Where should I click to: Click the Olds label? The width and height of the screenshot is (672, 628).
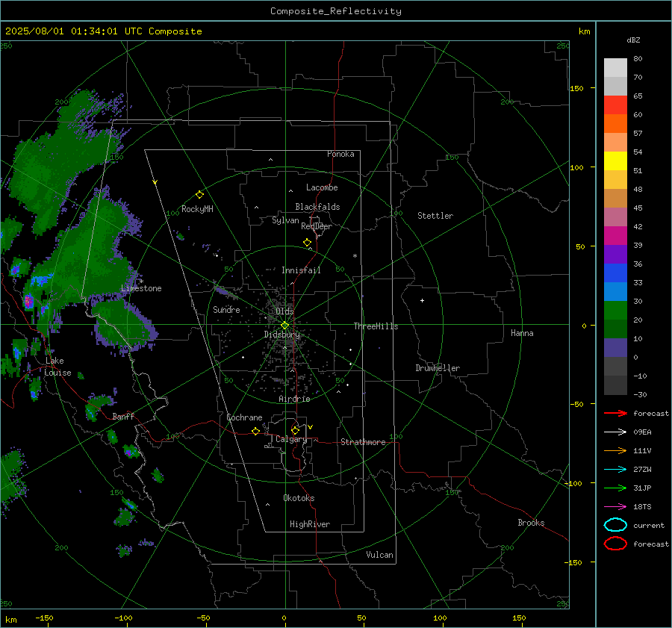[x=284, y=311]
